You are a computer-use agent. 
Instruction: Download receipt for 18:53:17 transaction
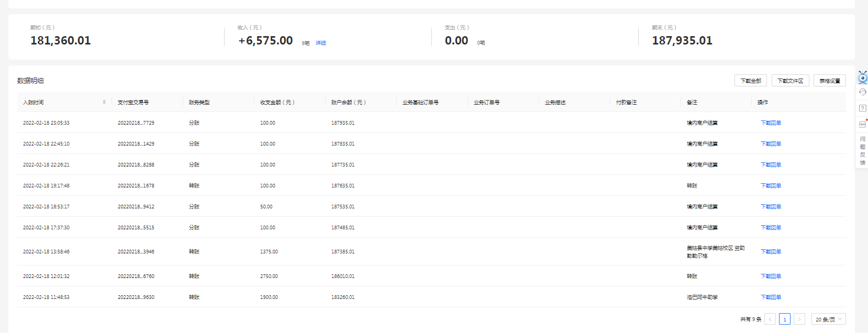click(771, 207)
